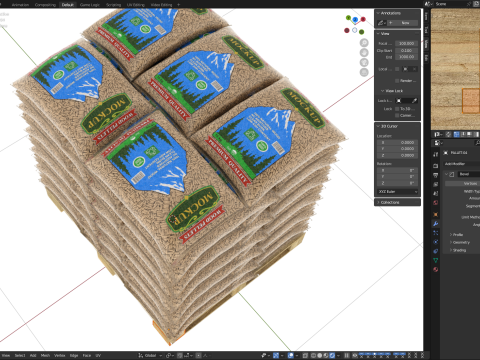Screen dimensions: 480x360
Task: Select Vertices mode in Bevel modifier
Action: [x=463, y=184]
